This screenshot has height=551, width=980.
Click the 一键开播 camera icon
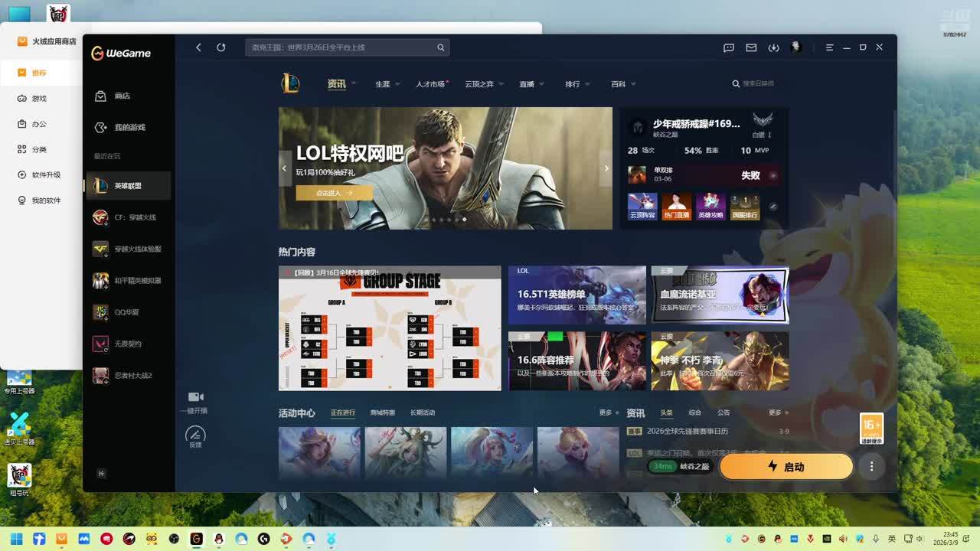point(196,397)
